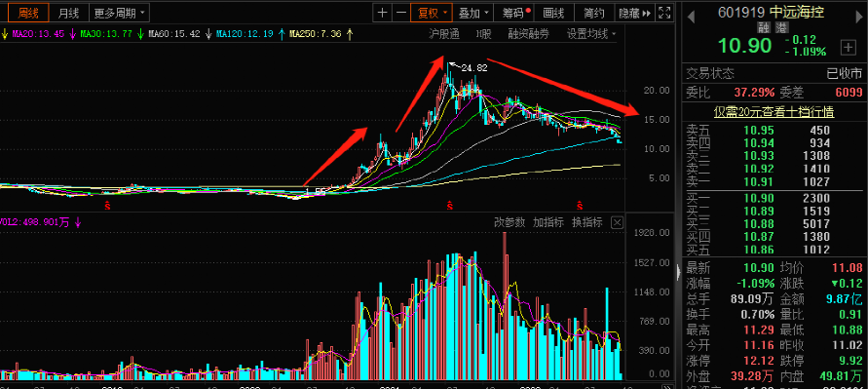This screenshot has width=868, height=389.
Task: Zoom in the chart with plus icon
Action: point(383,13)
